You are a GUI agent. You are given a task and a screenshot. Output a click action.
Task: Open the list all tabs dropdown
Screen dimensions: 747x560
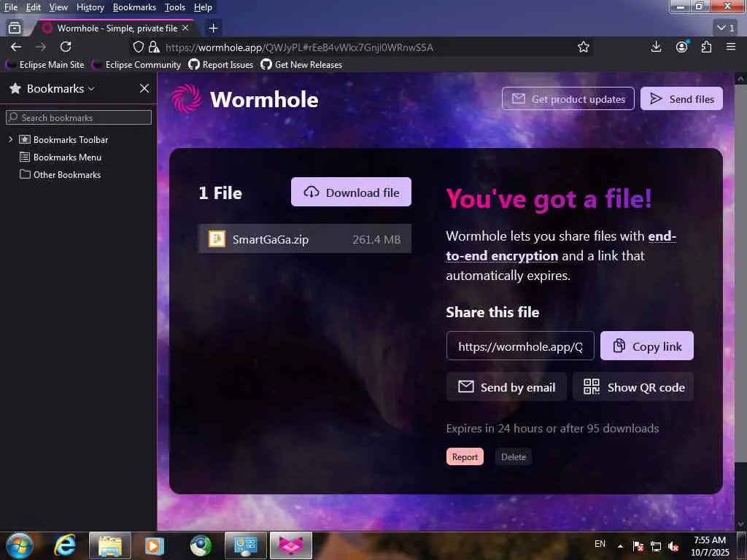coord(726,28)
